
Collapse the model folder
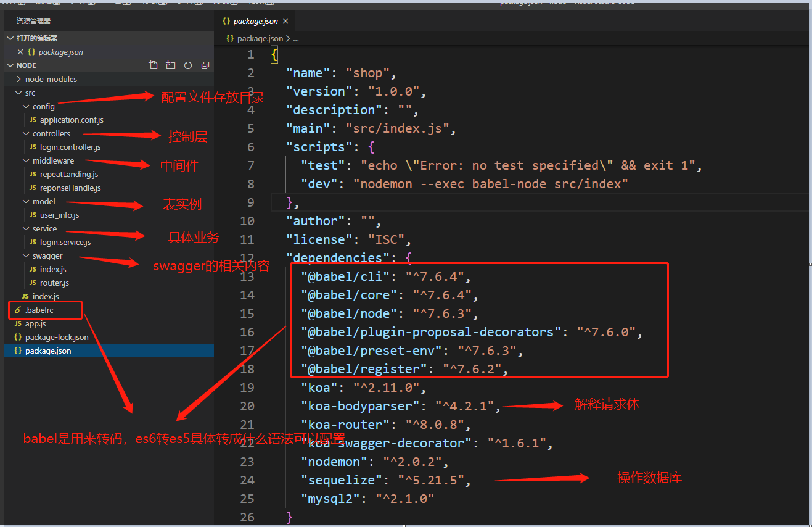[27, 201]
